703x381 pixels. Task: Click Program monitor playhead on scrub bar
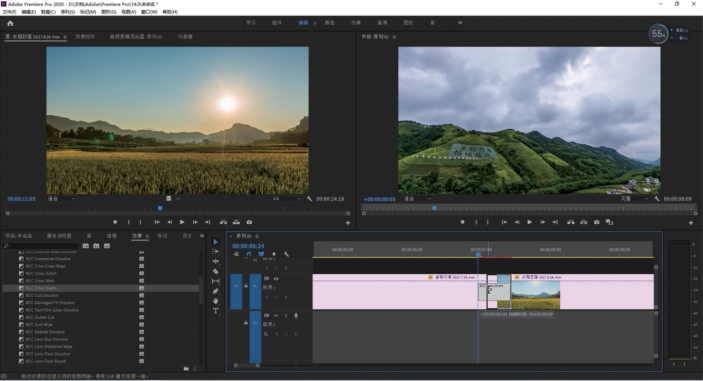click(x=434, y=208)
